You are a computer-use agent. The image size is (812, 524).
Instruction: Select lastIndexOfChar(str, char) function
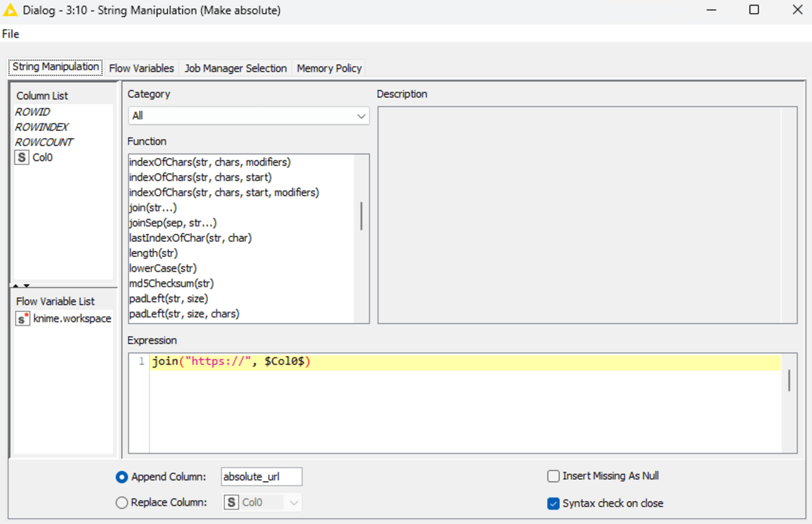pyautogui.click(x=190, y=238)
